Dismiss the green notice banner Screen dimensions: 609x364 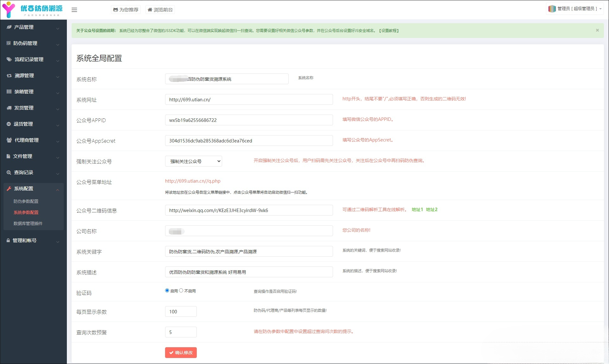[x=597, y=30]
